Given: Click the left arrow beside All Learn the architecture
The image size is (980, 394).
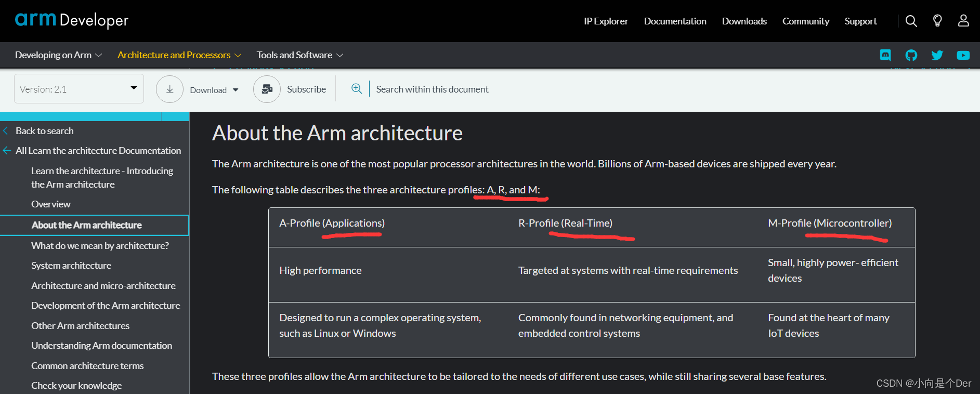Looking at the screenshot, I should point(7,151).
